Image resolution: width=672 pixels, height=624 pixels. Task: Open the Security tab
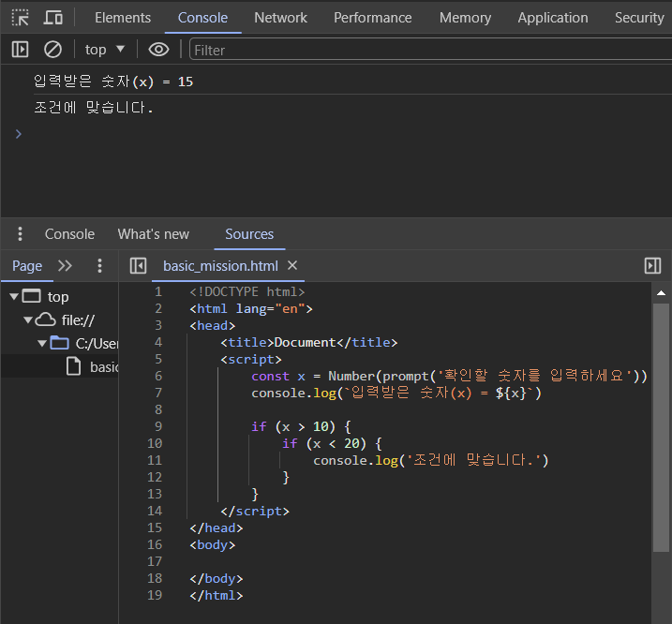tap(639, 18)
